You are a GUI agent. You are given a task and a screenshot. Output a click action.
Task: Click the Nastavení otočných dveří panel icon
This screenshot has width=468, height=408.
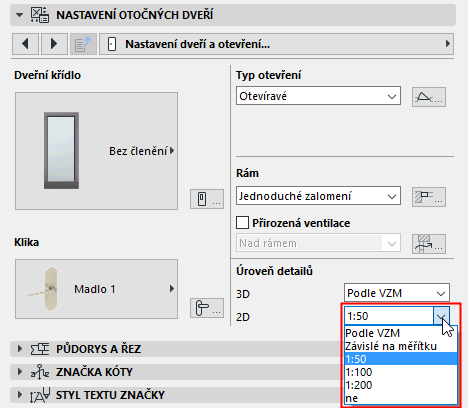tap(40, 15)
